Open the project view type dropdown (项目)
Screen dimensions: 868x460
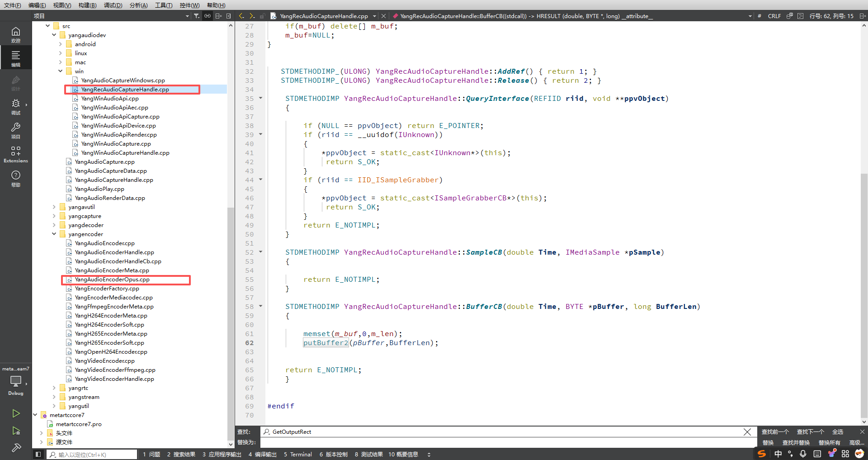(x=112, y=16)
